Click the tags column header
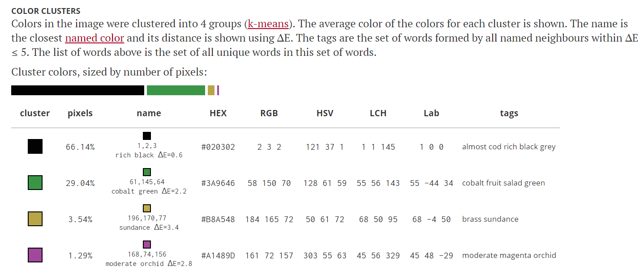644x270 pixels. click(x=509, y=114)
